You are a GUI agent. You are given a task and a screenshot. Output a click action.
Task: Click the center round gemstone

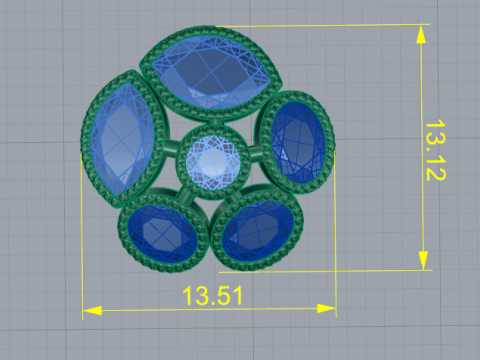tap(213, 162)
